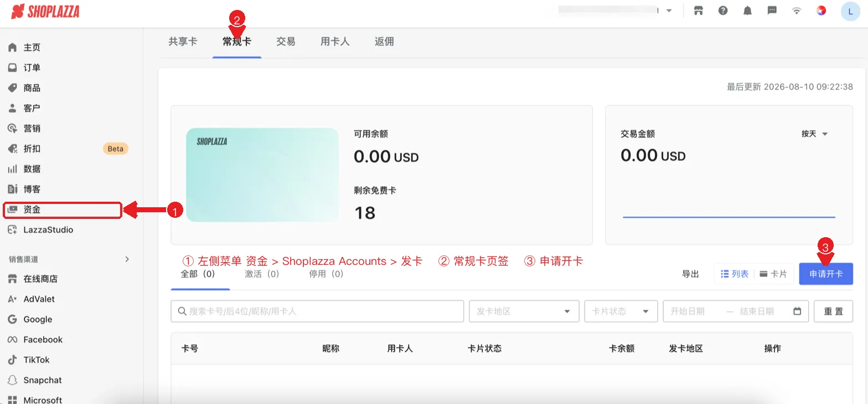Click the remaining free cards value 18
This screenshot has width=868, height=404.
click(364, 213)
